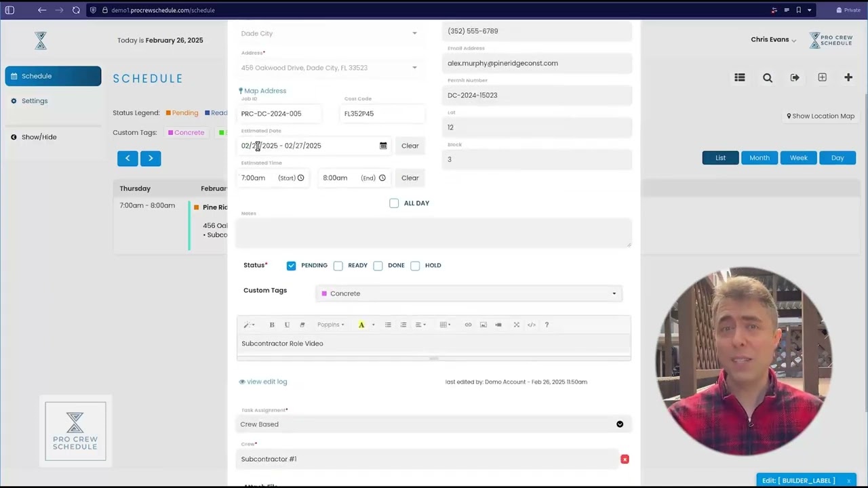Click the search magnifier icon
Image resolution: width=868 pixels, height=488 pixels.
(768, 78)
